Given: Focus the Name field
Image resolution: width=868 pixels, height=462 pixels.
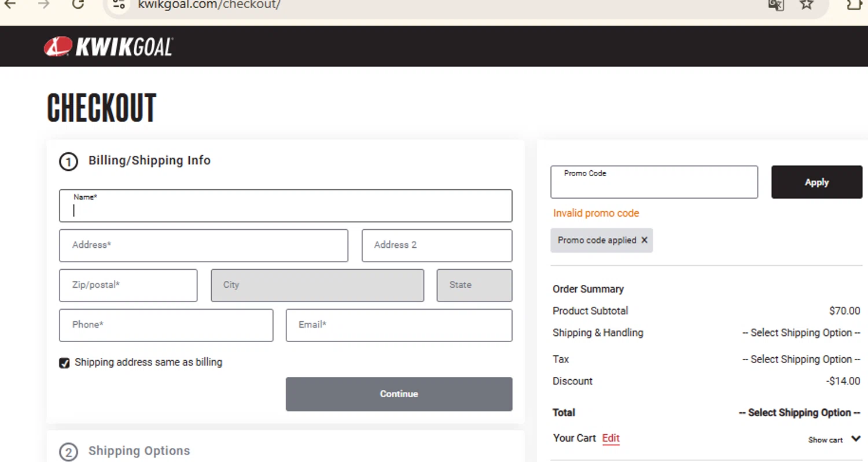Looking at the screenshot, I should pyautogui.click(x=286, y=206).
